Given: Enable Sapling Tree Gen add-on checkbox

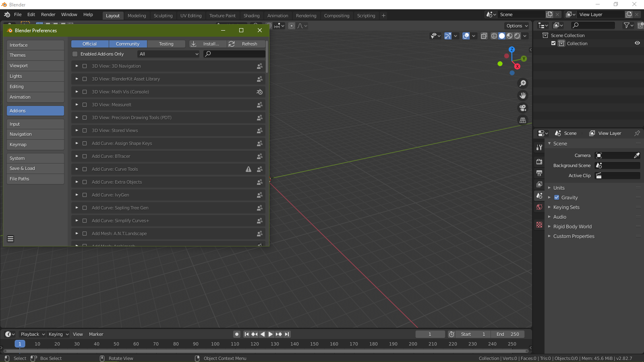Looking at the screenshot, I should pos(85,208).
